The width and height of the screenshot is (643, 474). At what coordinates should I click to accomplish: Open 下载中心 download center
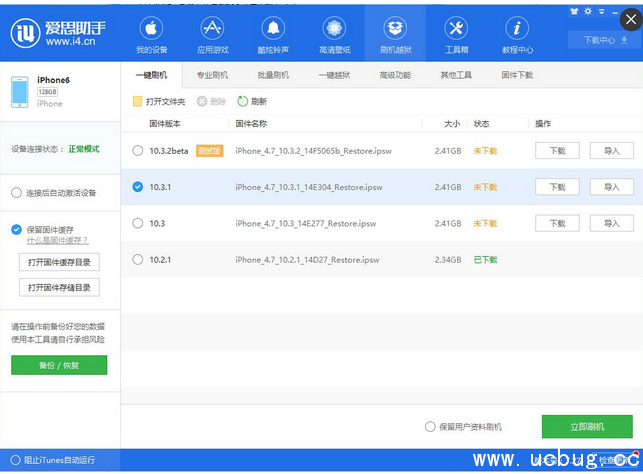click(605, 40)
